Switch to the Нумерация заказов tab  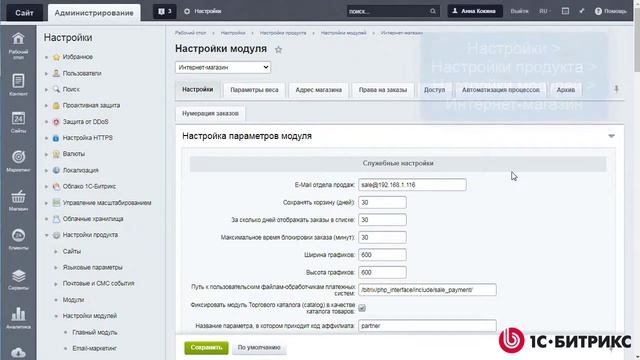click(x=210, y=113)
